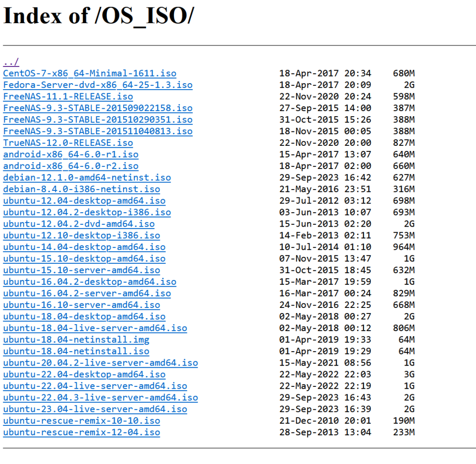The width and height of the screenshot is (476, 464).
Task: Click ubuntu-22.04-live-server-amd64.iso link
Action: point(95,386)
